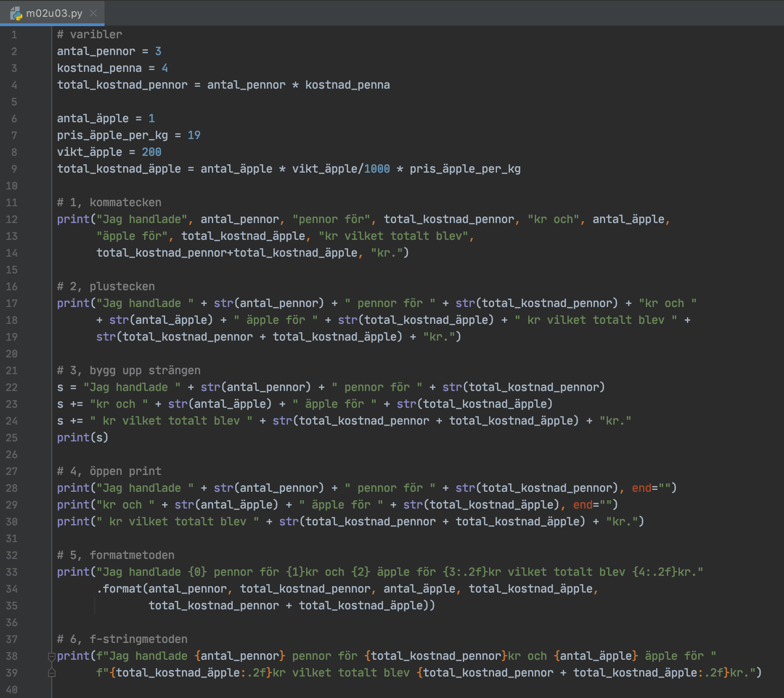Click the value 3 assigned to antal_pennor

(158, 51)
